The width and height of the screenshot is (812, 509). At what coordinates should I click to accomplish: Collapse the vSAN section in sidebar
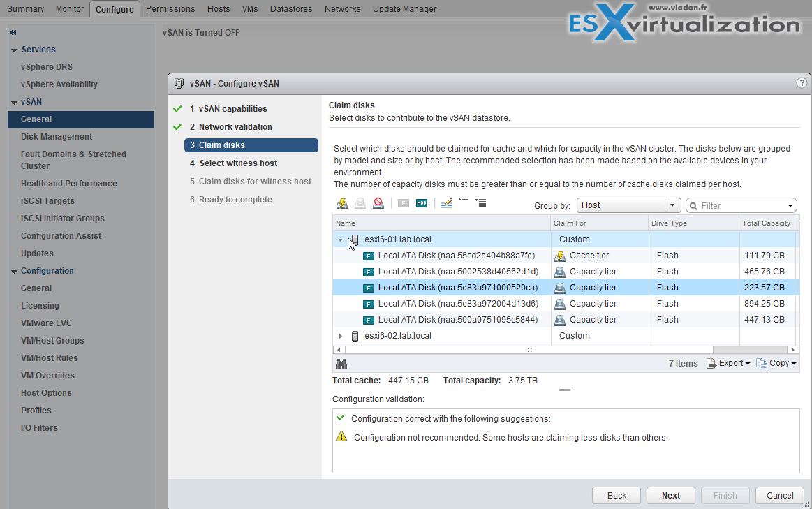point(14,103)
